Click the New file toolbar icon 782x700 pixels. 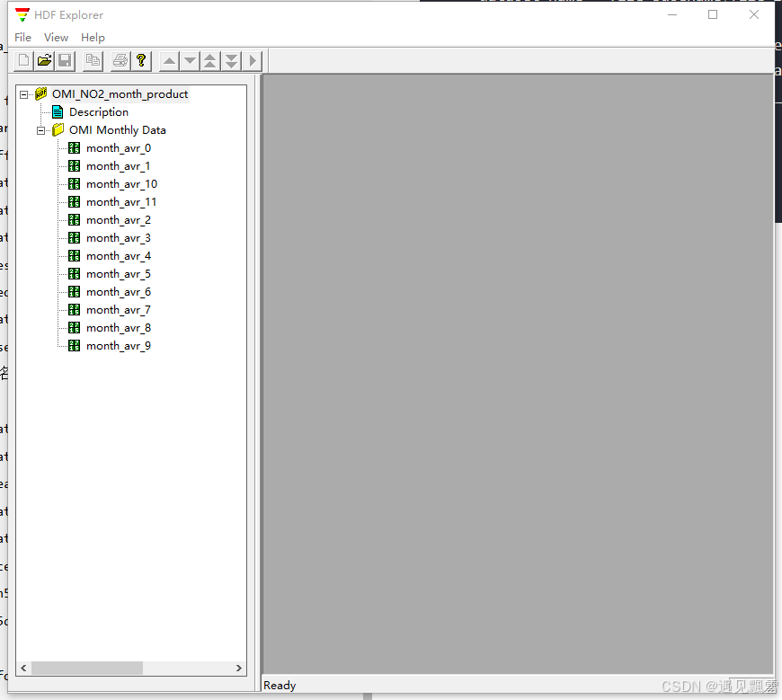point(23,61)
